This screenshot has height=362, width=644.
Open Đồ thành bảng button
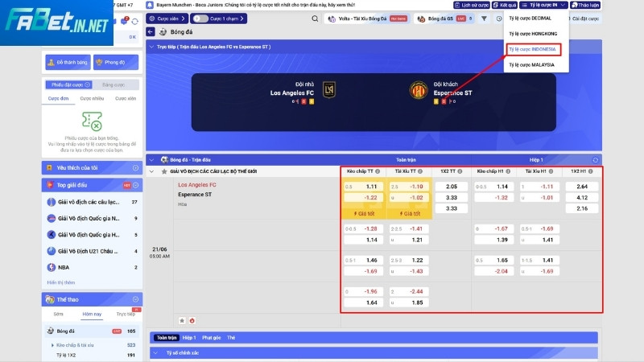pyautogui.click(x=68, y=63)
